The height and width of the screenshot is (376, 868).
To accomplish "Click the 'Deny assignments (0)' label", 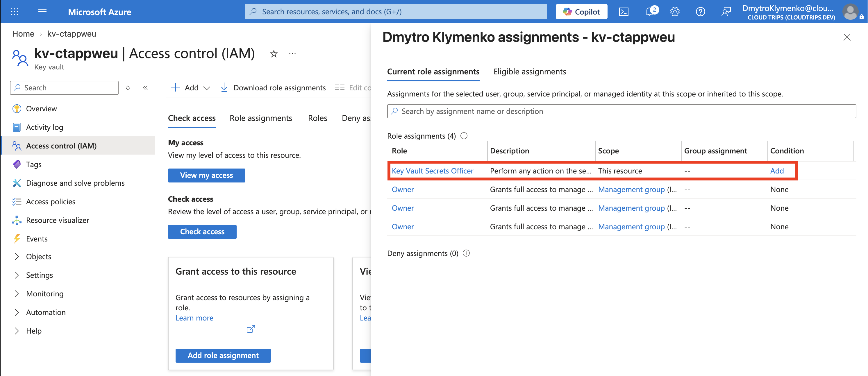I will pyautogui.click(x=423, y=253).
